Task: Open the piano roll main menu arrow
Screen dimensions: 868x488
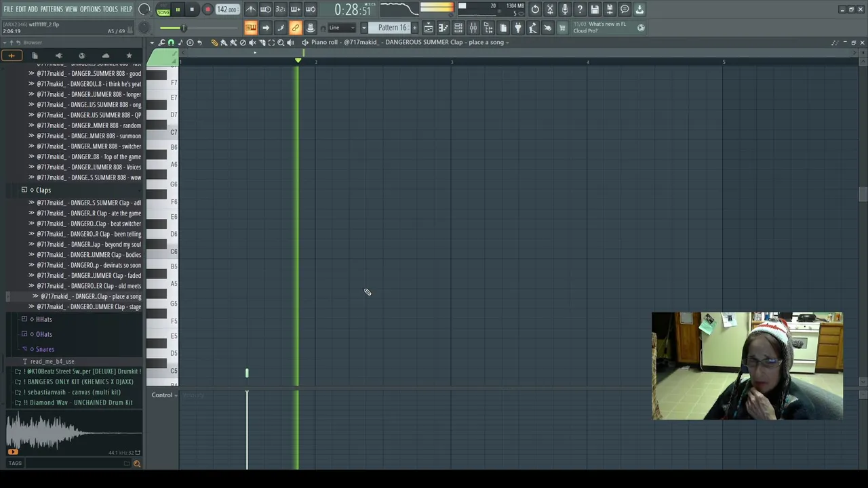Action: 152,42
